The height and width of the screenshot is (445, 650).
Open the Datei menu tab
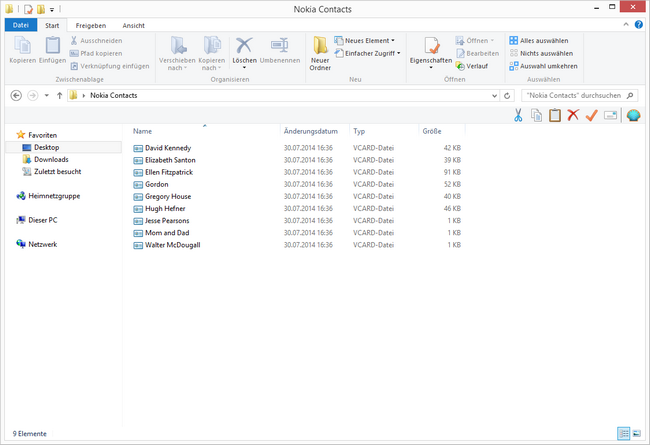click(21, 25)
